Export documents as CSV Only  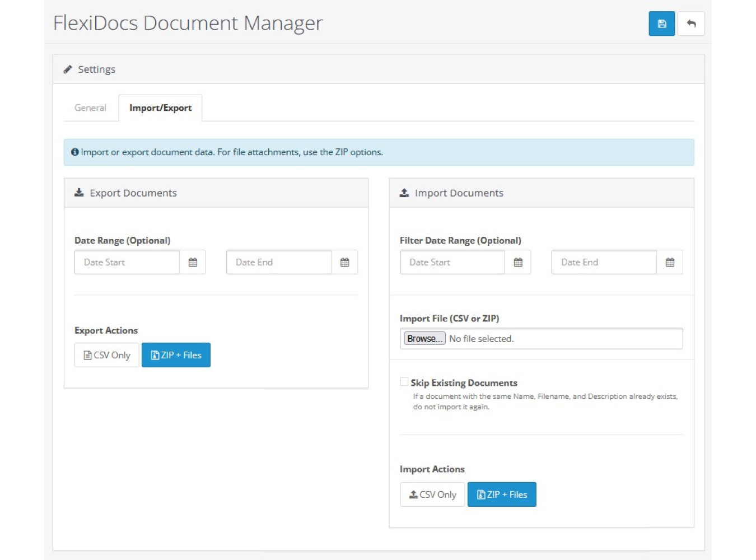pos(106,355)
